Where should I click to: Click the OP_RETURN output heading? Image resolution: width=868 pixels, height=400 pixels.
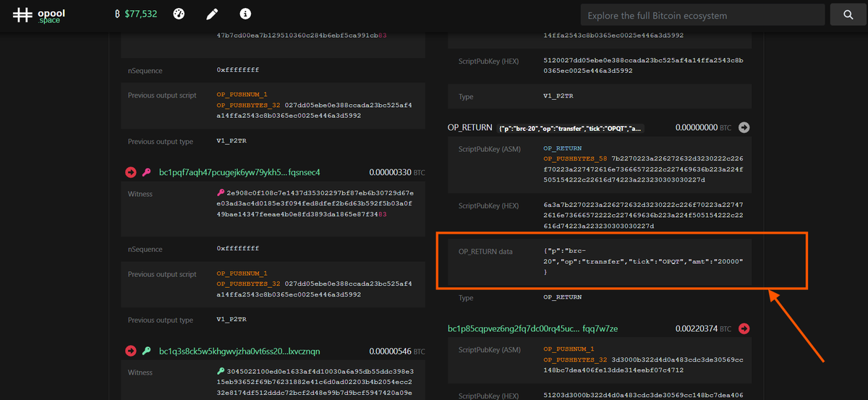coord(470,127)
